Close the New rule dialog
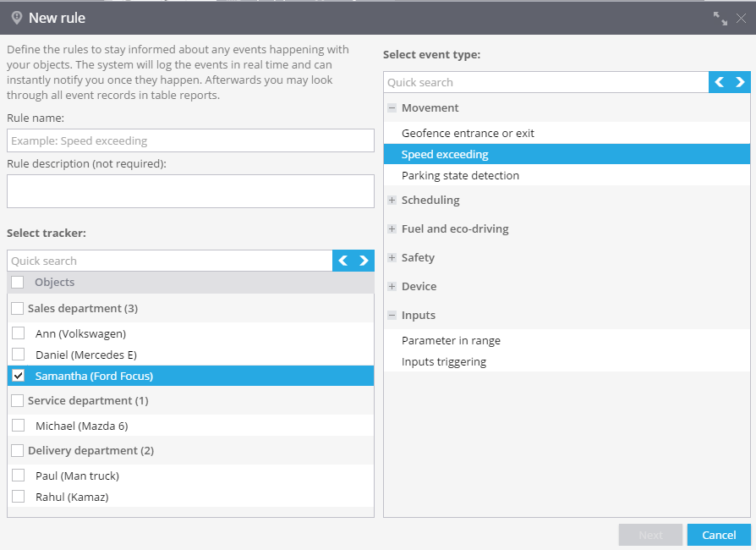Image resolution: width=756 pixels, height=550 pixels. [x=741, y=19]
